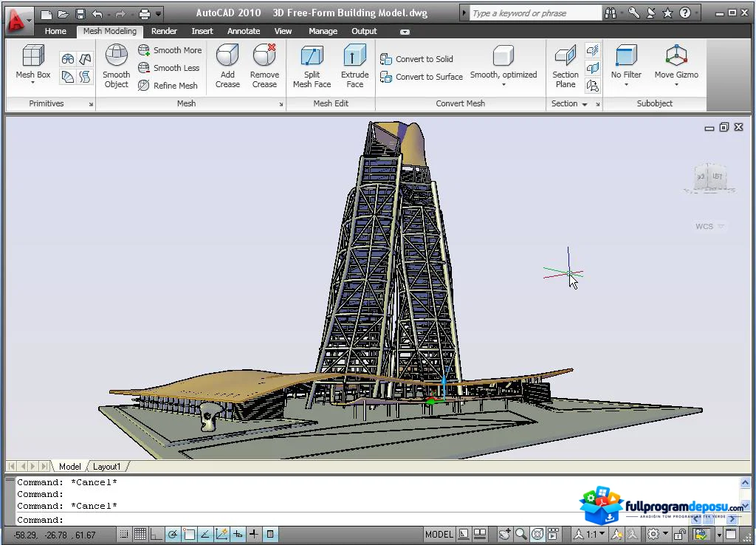Select the ruled surface mesh icon
Screen dimensions: 756x545
click(x=68, y=77)
